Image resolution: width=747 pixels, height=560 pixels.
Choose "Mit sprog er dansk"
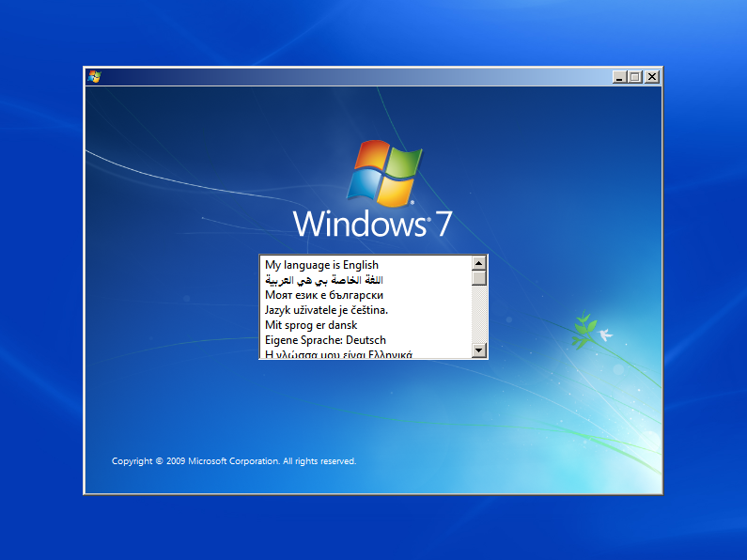366,325
